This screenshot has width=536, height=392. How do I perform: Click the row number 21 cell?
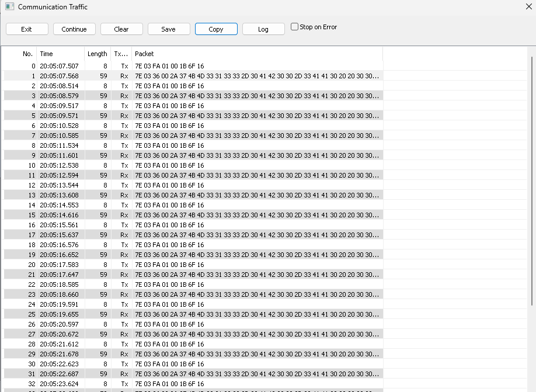pos(32,275)
